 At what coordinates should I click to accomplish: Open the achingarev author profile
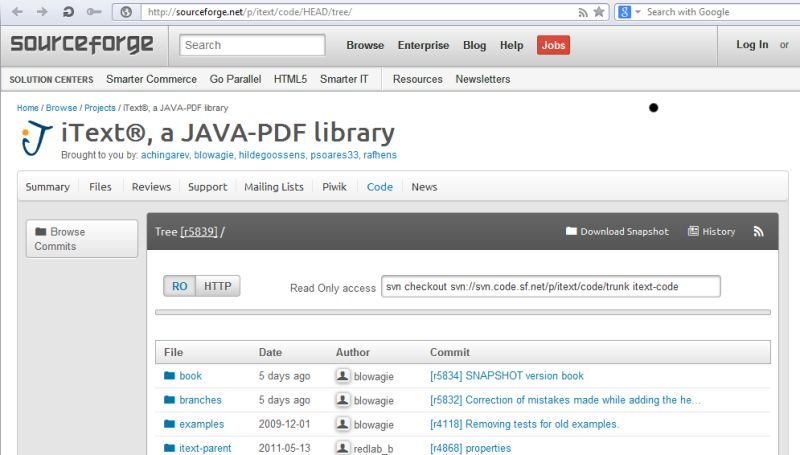(x=164, y=155)
